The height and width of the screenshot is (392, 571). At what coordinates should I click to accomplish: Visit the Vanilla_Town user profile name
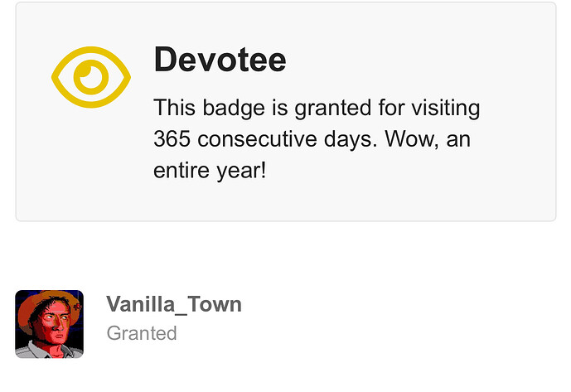tap(174, 304)
